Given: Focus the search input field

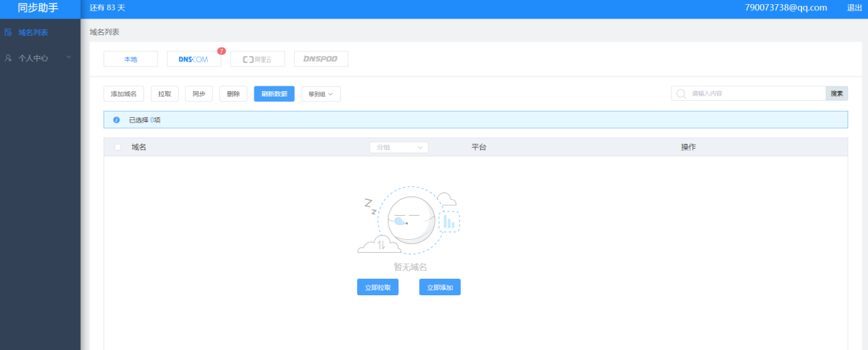Looking at the screenshot, I should point(754,94).
